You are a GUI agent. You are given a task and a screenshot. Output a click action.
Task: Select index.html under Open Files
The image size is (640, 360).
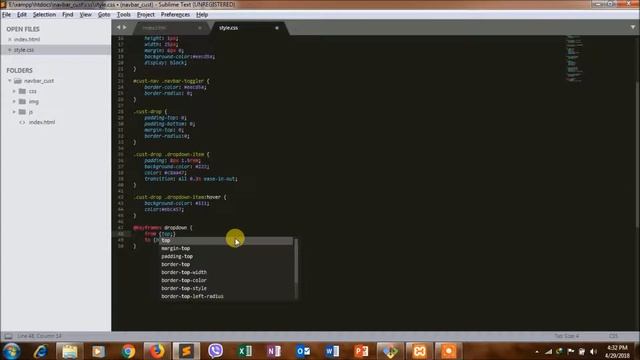pos(27,40)
